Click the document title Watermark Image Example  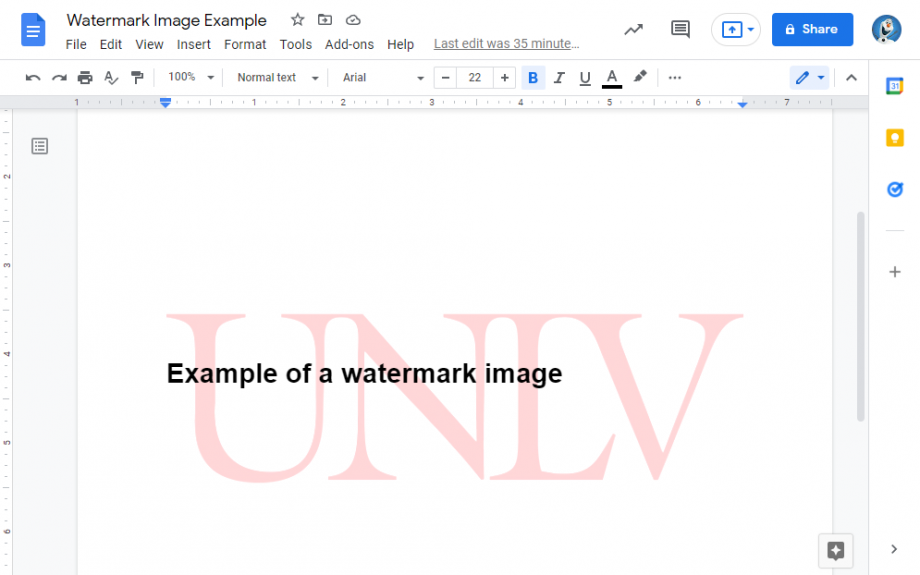tap(167, 21)
